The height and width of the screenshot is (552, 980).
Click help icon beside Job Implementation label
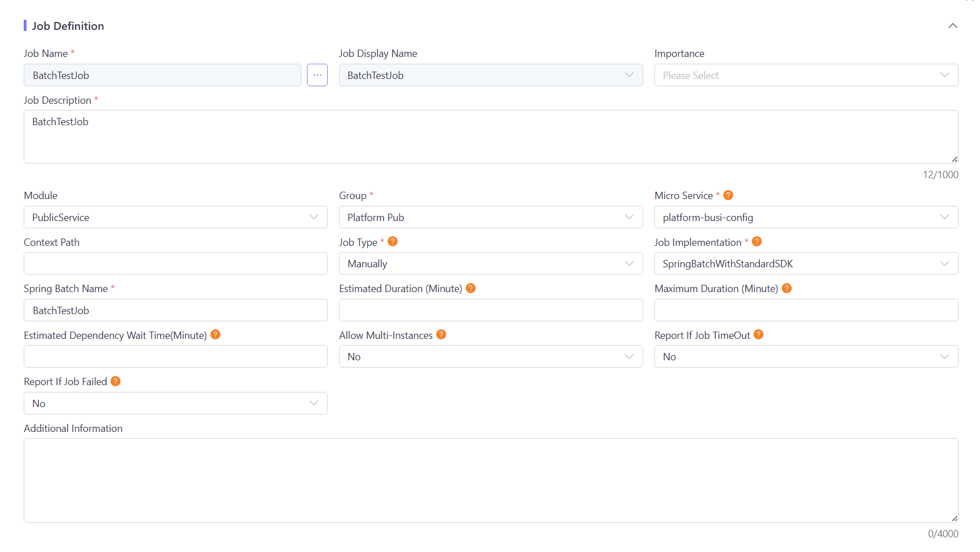click(x=757, y=241)
